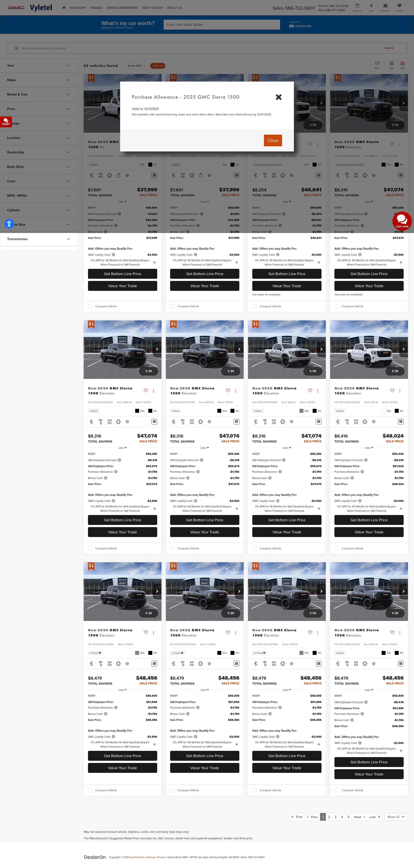Open the Show: 12 per-page dropdown
This screenshot has width=414, height=868.
point(396,817)
